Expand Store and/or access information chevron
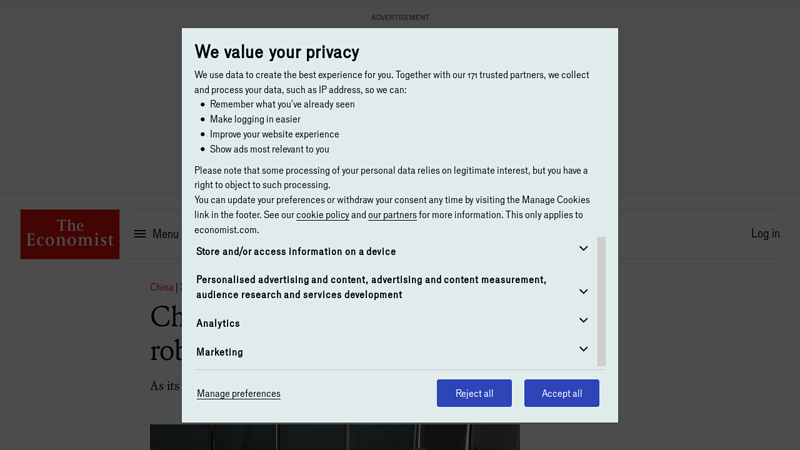The height and width of the screenshot is (450, 800). (x=583, y=248)
